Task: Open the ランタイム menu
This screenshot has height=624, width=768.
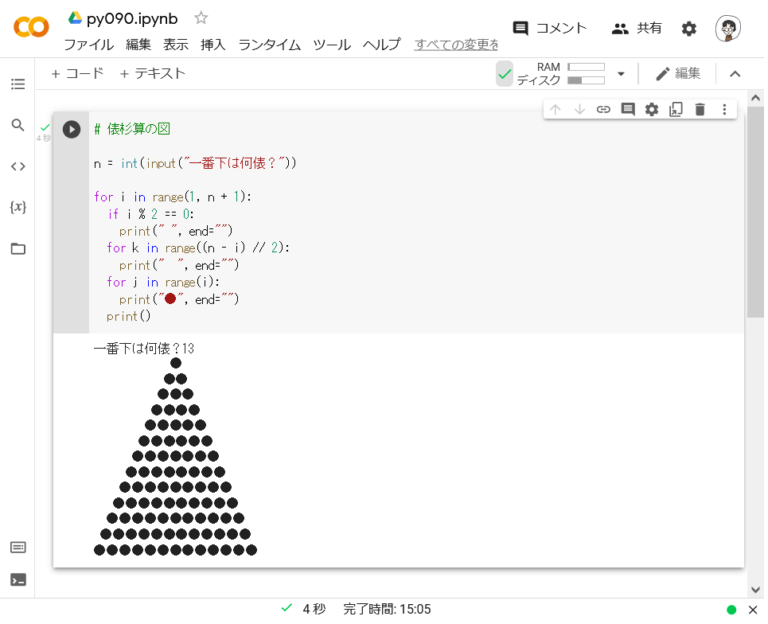Action: tap(269, 45)
